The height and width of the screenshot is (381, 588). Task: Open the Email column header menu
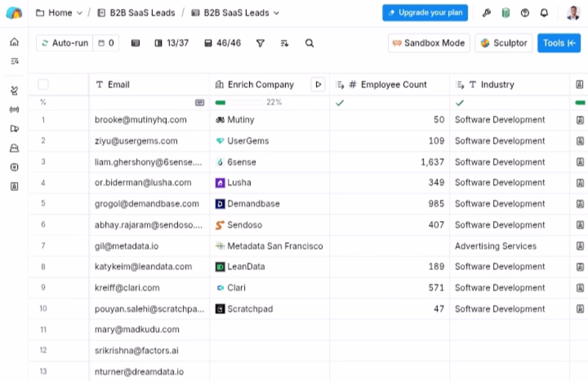tap(149, 84)
